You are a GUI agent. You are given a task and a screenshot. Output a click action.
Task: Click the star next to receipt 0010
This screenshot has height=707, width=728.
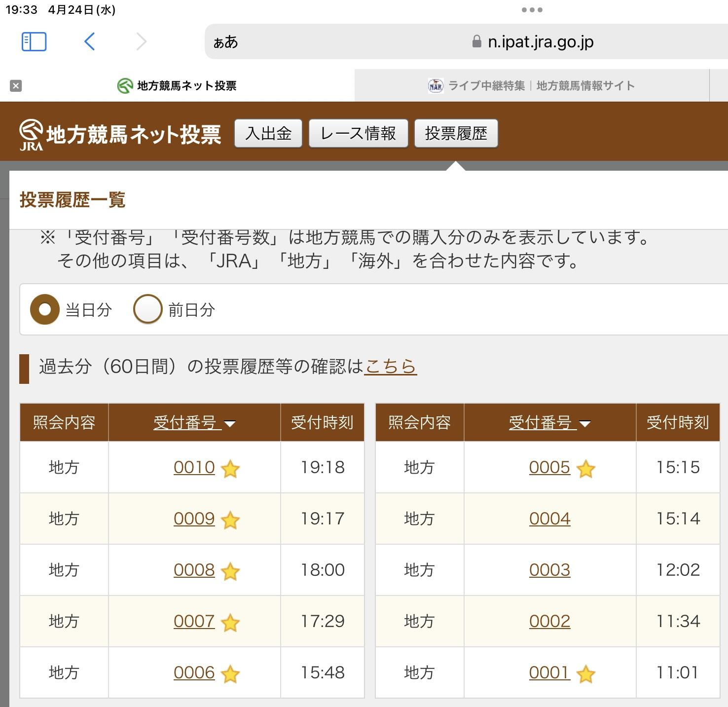click(230, 469)
